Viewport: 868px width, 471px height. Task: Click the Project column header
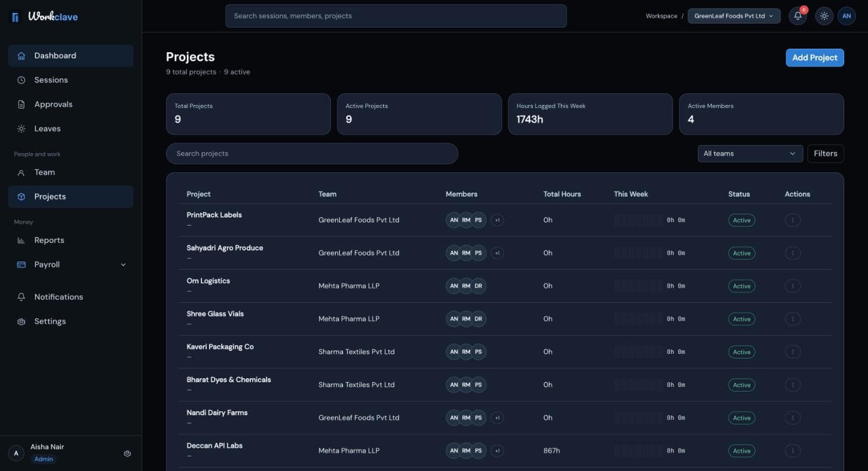[199, 194]
